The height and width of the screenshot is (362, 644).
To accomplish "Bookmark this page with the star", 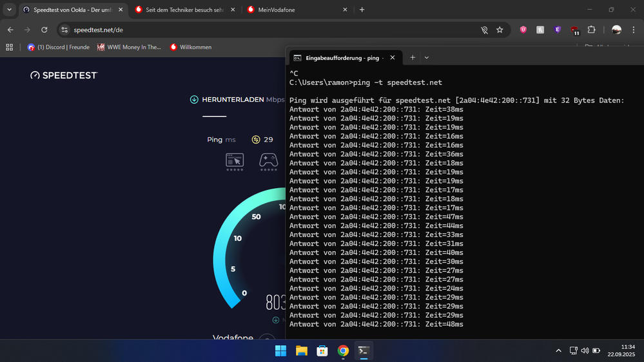I will 500,30.
